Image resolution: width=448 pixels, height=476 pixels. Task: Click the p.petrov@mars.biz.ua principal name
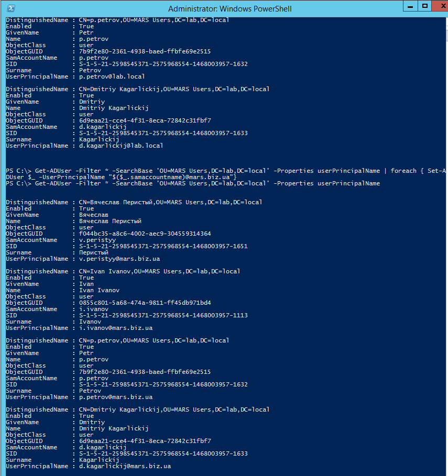[x=116, y=397]
